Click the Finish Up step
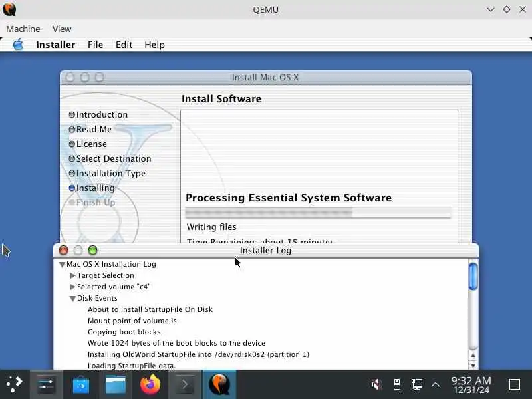Viewport: 532px width, 399px height. 96,203
